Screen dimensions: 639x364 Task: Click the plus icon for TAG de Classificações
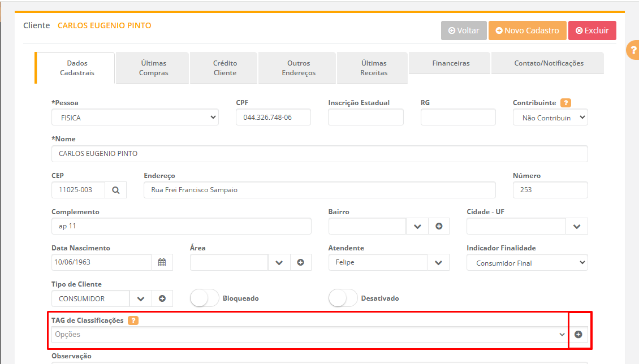pos(578,335)
